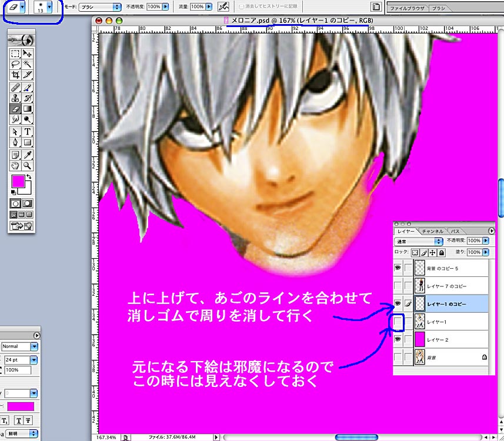Select the Slice tool
This screenshot has height=441, width=504.
27,75
